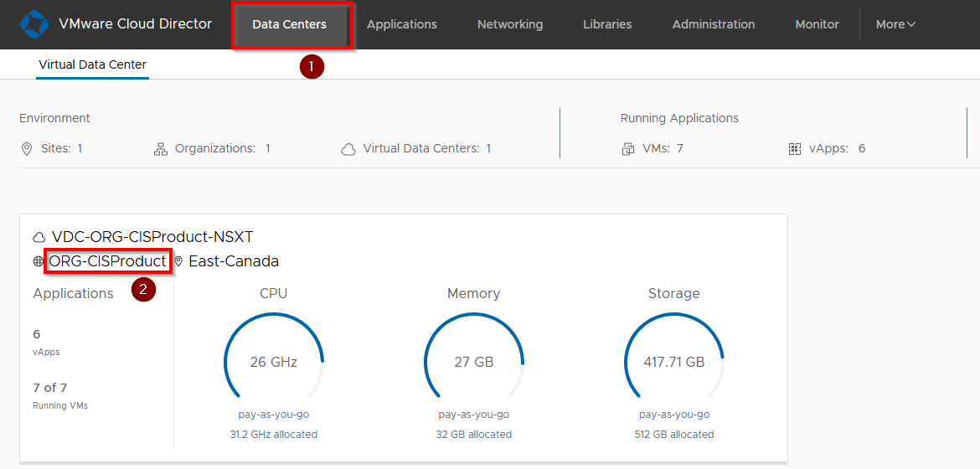The height and width of the screenshot is (469, 980).
Task: Click the Applications heading in the card
Action: coord(73,294)
